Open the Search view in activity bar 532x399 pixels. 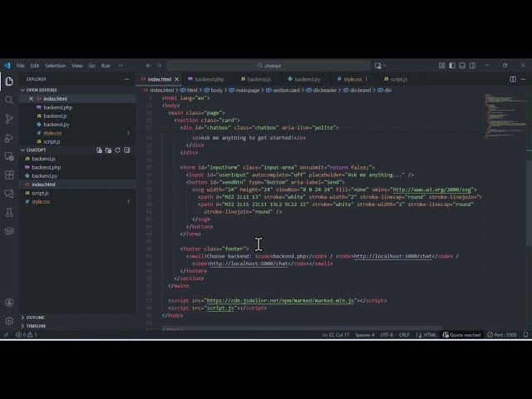pyautogui.click(x=9, y=100)
